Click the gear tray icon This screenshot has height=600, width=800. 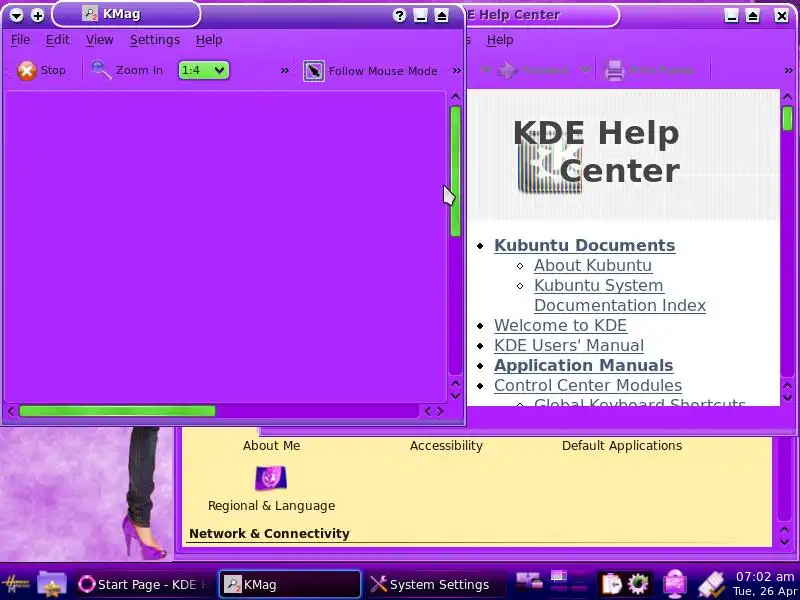[x=638, y=584]
